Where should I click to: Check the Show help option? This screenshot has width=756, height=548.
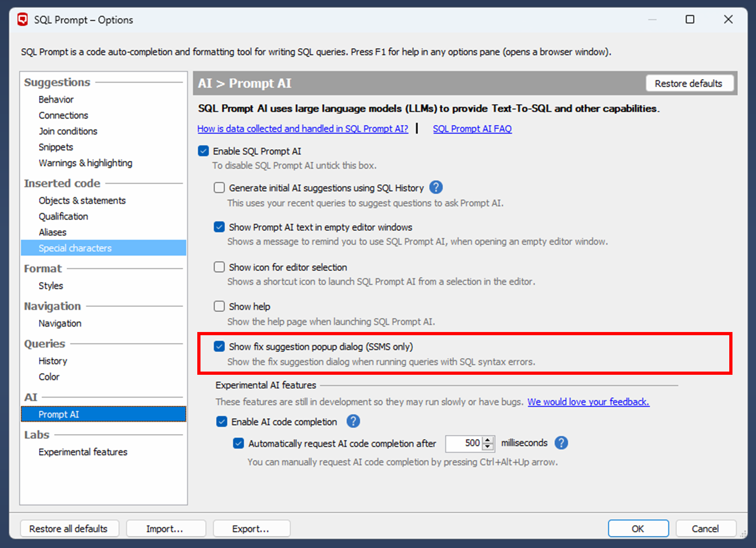[x=219, y=306]
